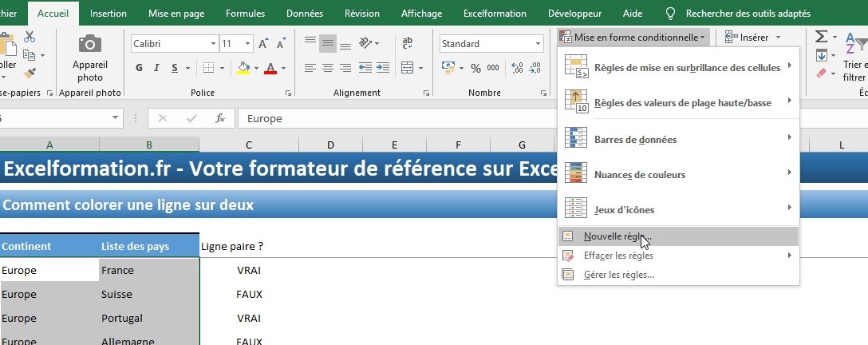Click the increase font size icon
Image resolution: width=868 pixels, height=345 pixels.
[254, 44]
